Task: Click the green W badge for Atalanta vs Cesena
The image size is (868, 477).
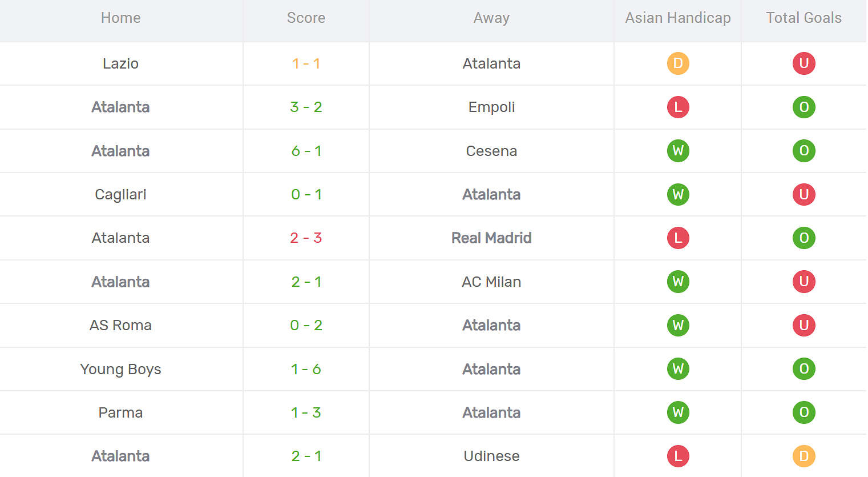Action: 678,151
